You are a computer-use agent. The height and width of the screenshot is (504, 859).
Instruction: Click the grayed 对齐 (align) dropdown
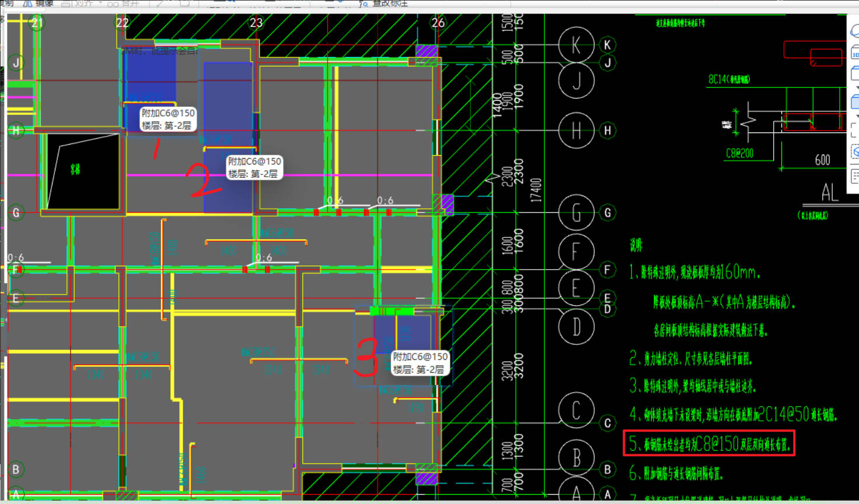click(82, 3)
